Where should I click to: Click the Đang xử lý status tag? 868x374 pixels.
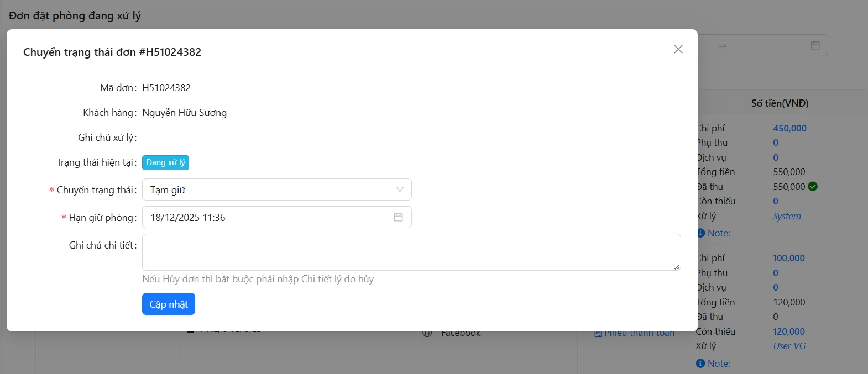coord(166,162)
